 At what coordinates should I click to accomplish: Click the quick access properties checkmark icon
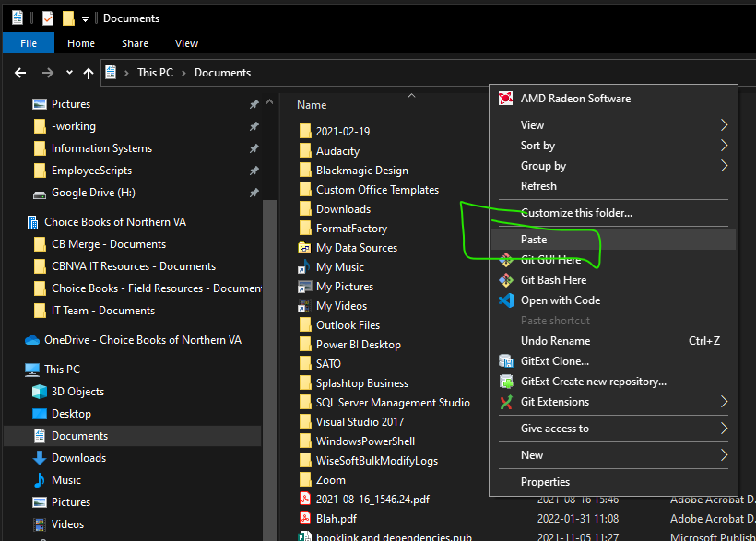pyautogui.click(x=48, y=18)
